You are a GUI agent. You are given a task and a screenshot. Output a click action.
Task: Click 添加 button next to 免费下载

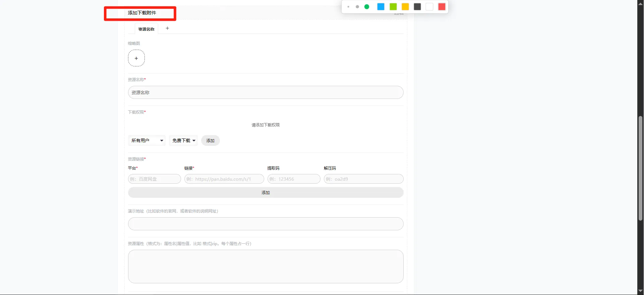tap(211, 140)
